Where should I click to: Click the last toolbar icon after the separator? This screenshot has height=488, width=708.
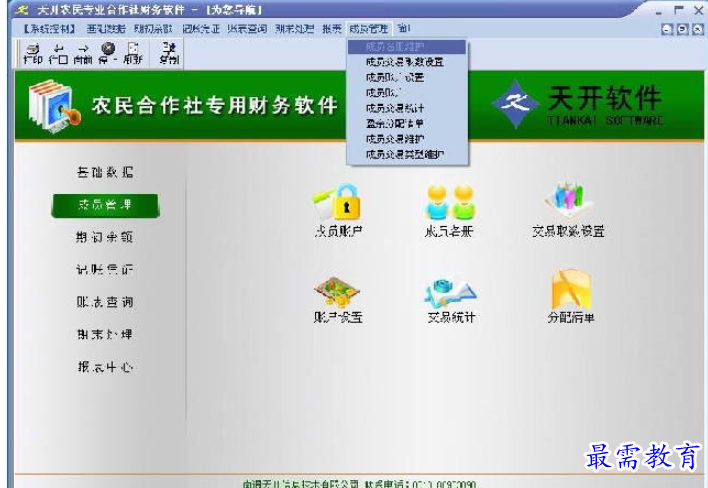tap(169, 53)
